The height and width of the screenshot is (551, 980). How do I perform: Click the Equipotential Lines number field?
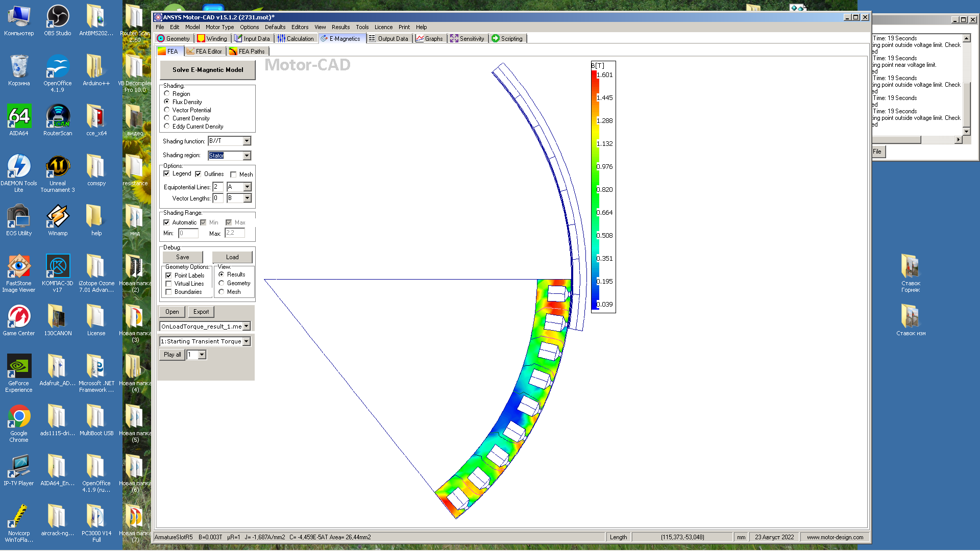pyautogui.click(x=218, y=187)
